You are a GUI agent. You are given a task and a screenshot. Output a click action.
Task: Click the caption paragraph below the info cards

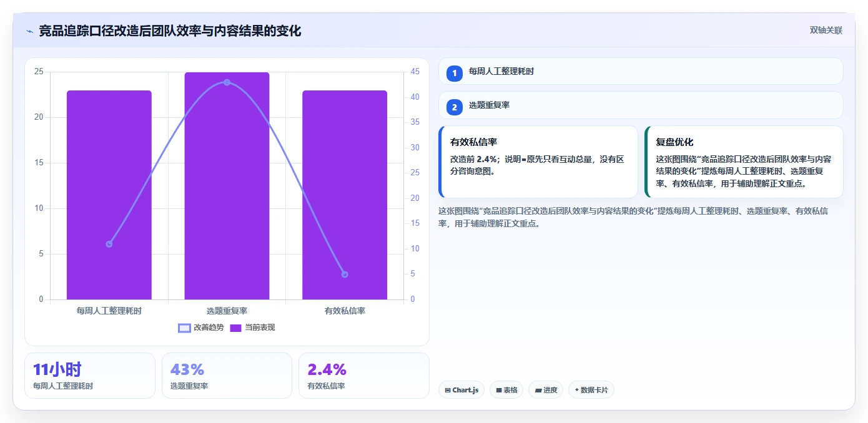point(633,217)
